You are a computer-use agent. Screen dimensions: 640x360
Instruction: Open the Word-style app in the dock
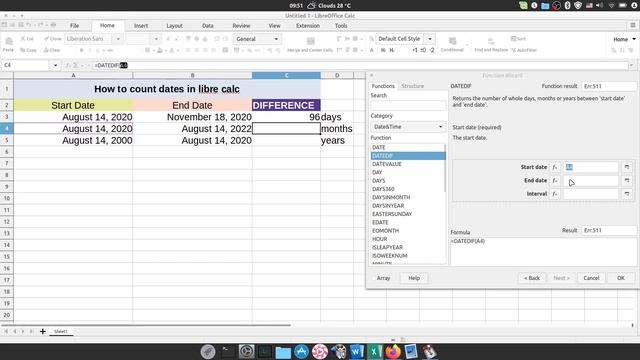point(356,351)
